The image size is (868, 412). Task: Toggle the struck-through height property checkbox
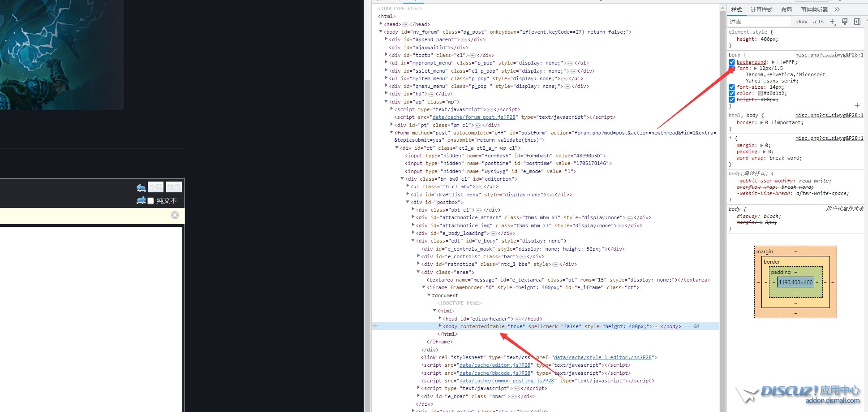[x=732, y=100]
